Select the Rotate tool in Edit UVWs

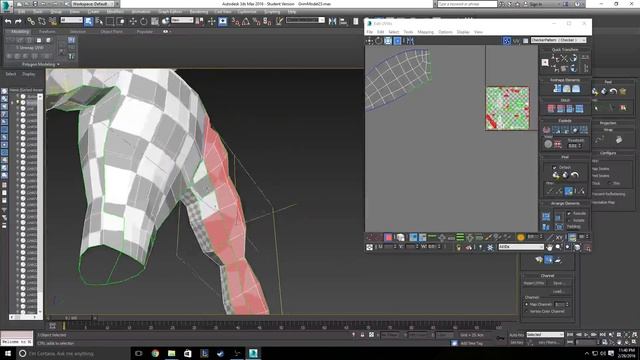click(379, 40)
